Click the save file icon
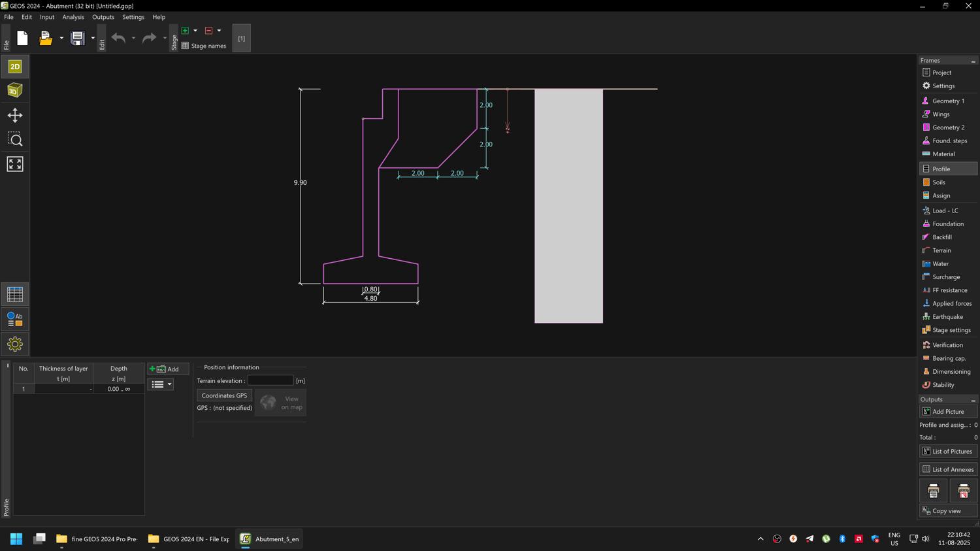This screenshot has width=980, height=551. click(78, 39)
